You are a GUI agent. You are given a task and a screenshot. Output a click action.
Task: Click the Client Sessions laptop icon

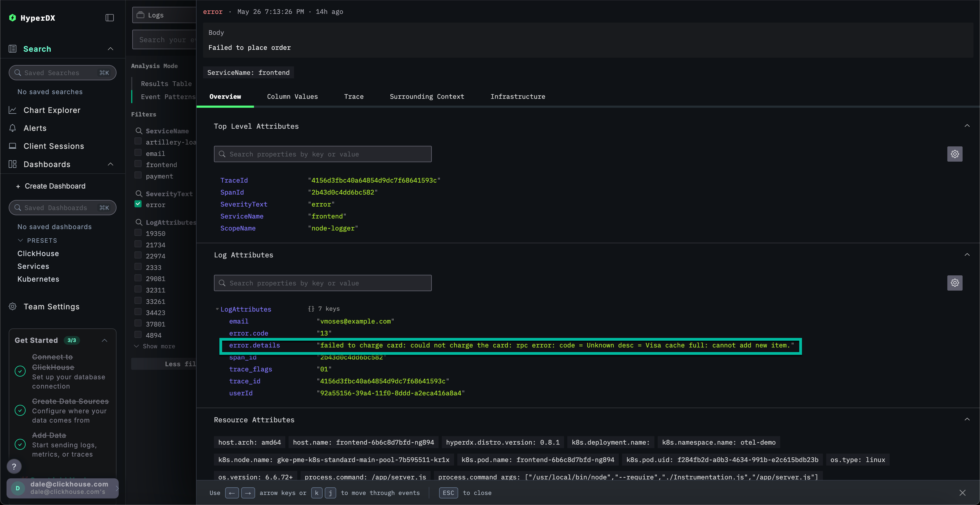point(13,146)
